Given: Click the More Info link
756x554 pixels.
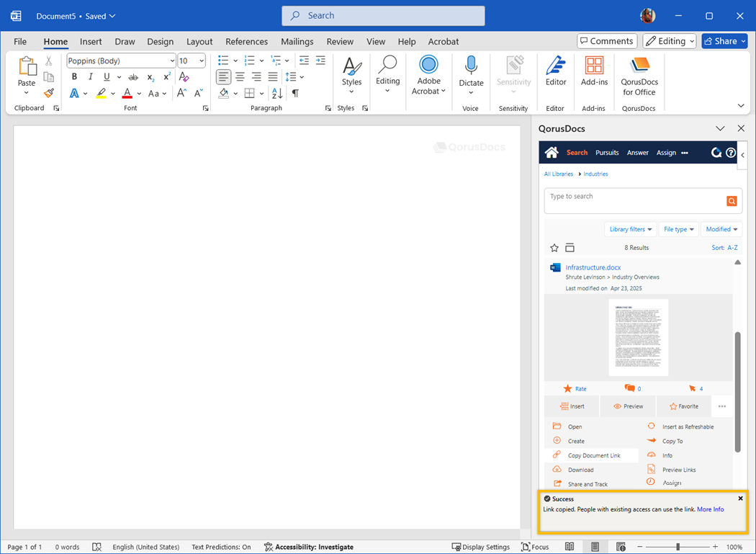Looking at the screenshot, I should pos(710,509).
